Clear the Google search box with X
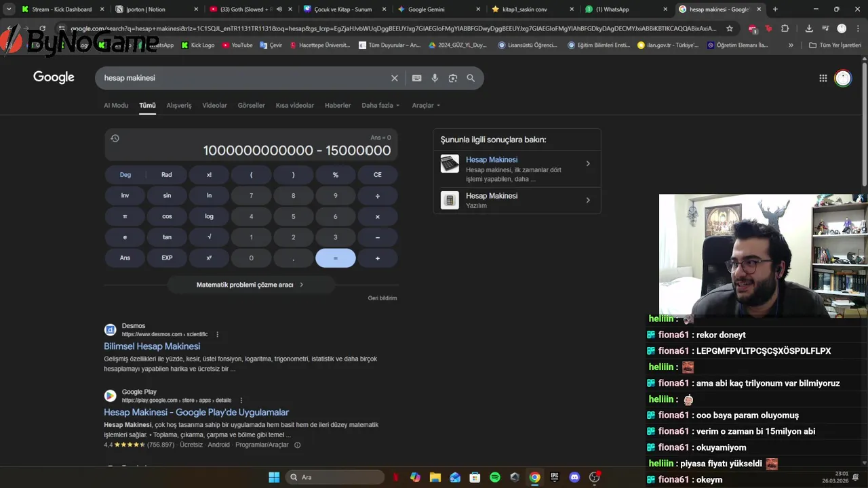 click(395, 78)
